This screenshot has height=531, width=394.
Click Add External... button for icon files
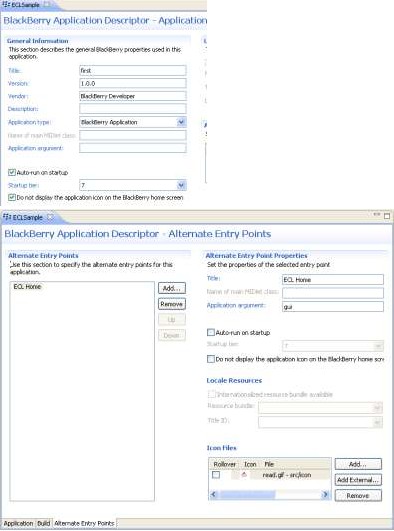point(358,480)
